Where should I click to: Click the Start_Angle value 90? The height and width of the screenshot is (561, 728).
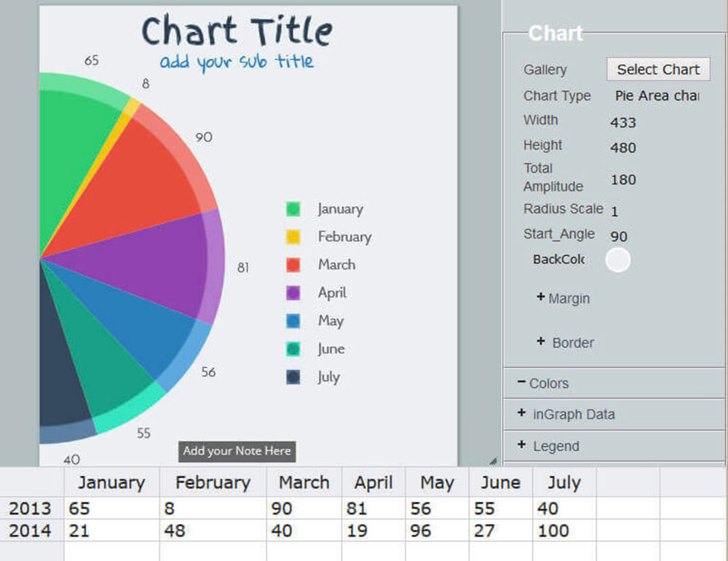click(x=620, y=236)
